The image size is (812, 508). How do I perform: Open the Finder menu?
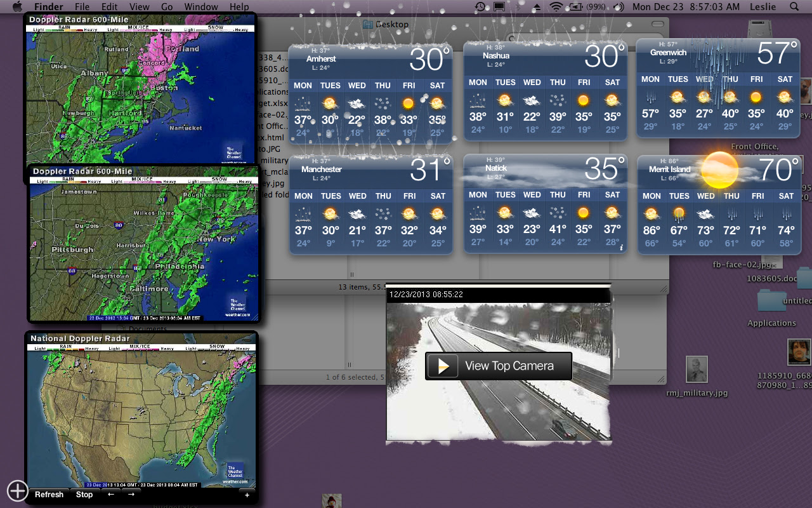48,7
